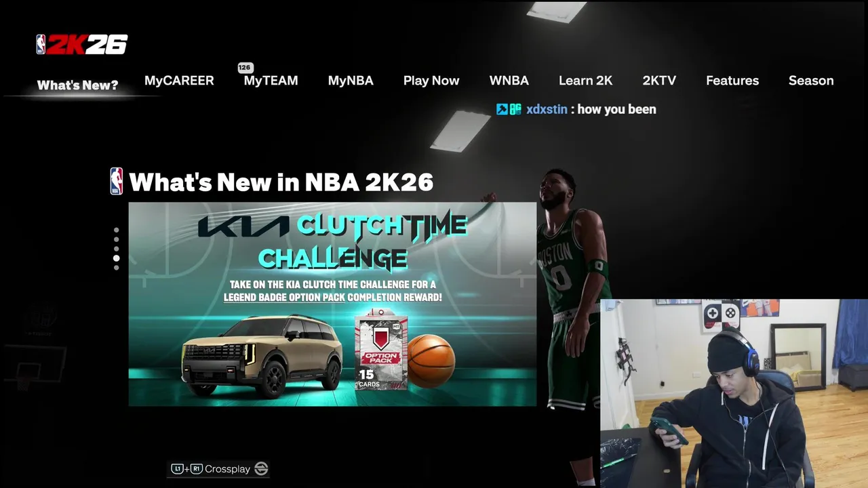Open the 2KTV tab
This screenshot has width=868, height=488.
[659, 81]
